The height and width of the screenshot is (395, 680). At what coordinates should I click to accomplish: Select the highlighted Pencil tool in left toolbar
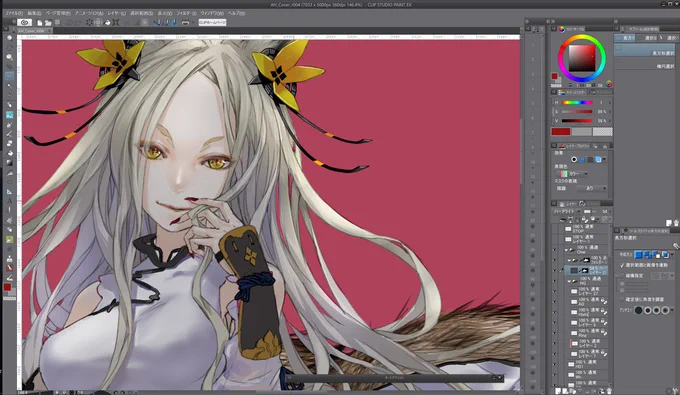click(x=10, y=115)
